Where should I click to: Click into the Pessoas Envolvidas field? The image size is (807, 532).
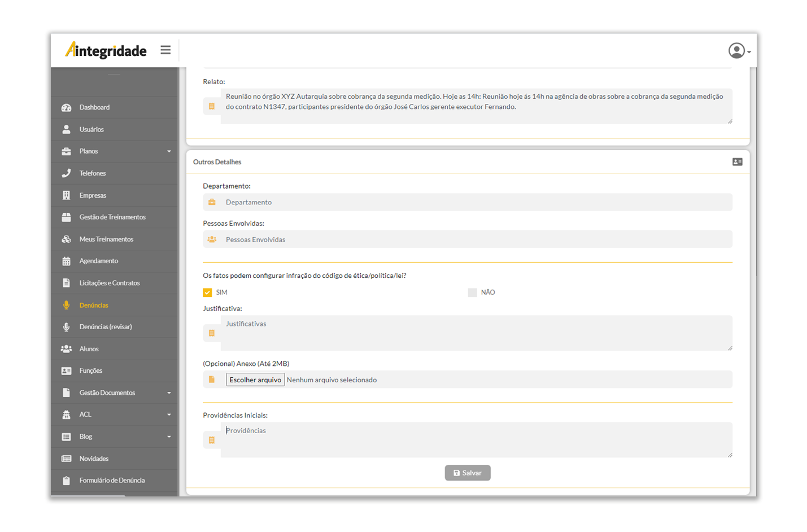pos(476,239)
